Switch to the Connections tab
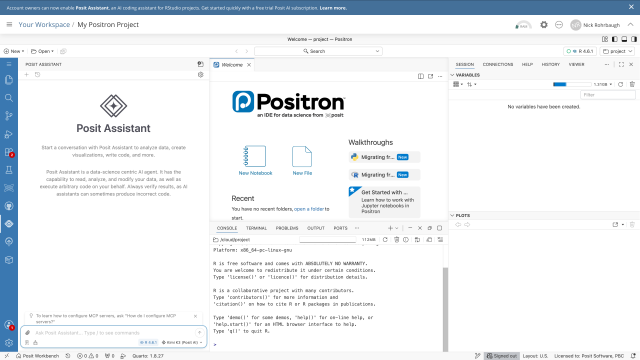Screen dimensions: 640x360 click(x=498, y=64)
